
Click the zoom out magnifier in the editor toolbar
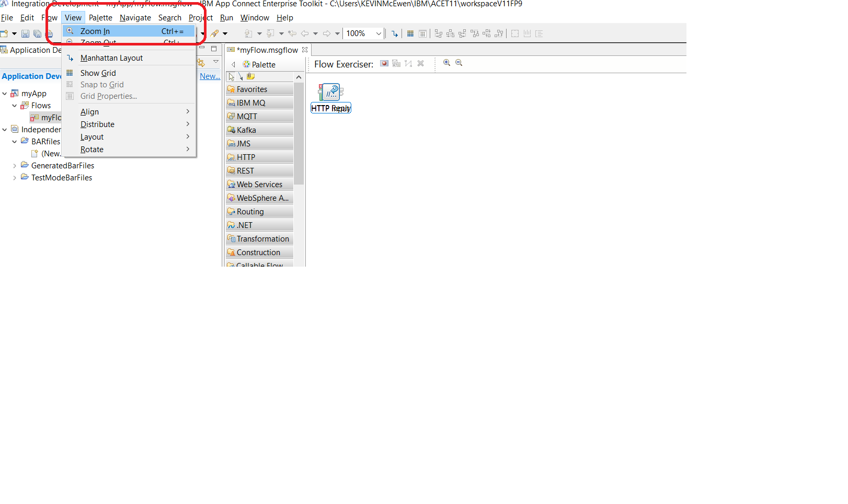[x=459, y=63]
